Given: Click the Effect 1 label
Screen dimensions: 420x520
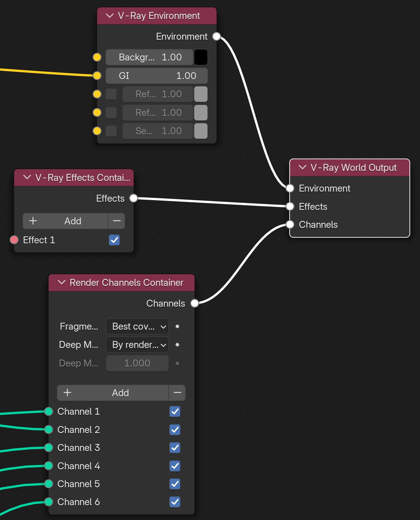Looking at the screenshot, I should (x=39, y=240).
